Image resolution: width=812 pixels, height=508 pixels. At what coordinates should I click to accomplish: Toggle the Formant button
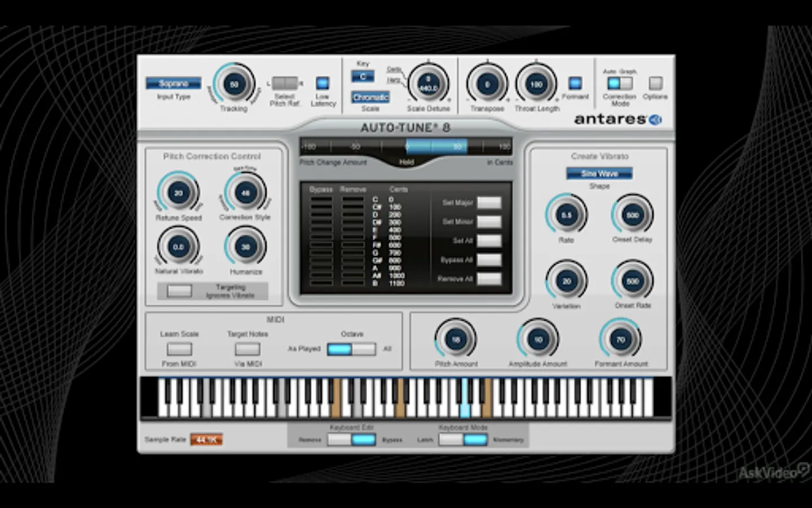pos(575,84)
